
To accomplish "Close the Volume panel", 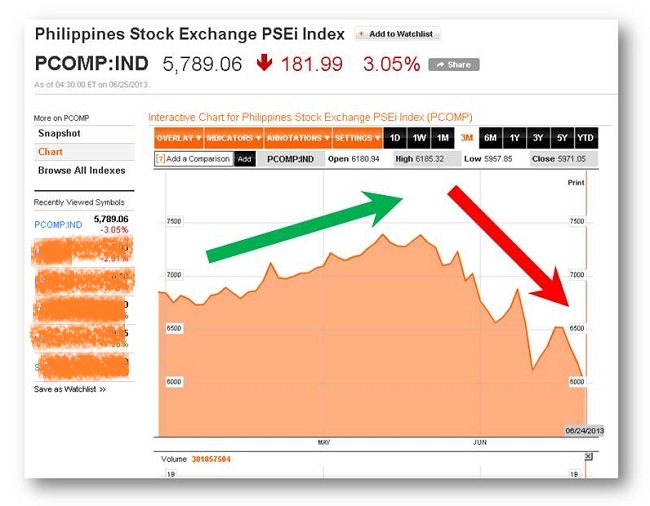I will (x=588, y=457).
